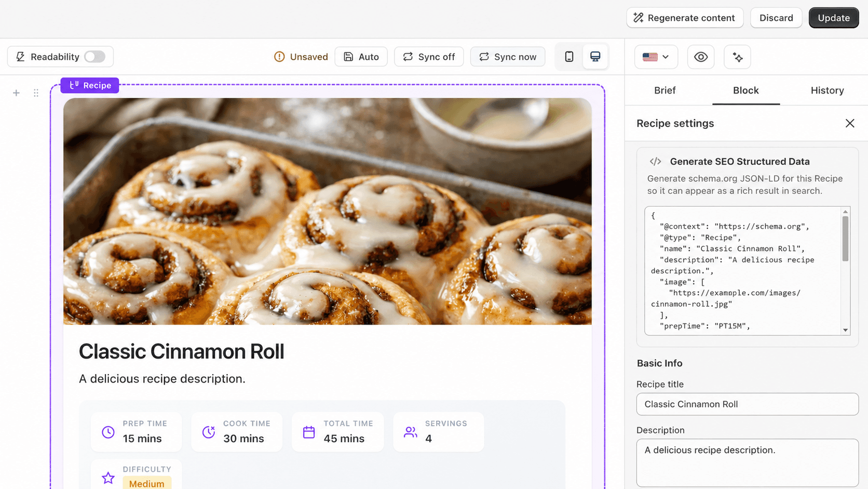Open the US flag language dropdown
The height and width of the screenshot is (489, 868).
coord(656,57)
